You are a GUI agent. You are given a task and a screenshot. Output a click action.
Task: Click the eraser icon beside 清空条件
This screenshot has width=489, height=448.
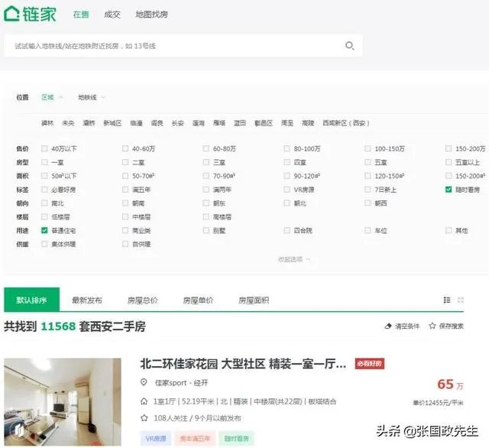(x=388, y=326)
